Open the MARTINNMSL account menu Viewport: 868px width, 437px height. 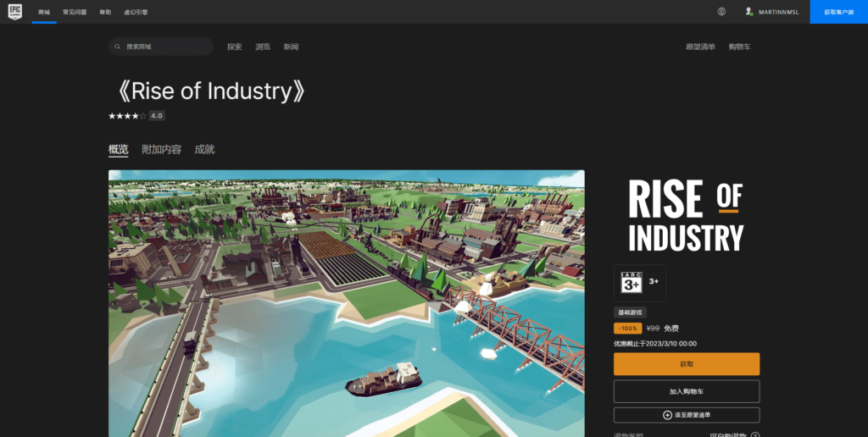tap(772, 12)
